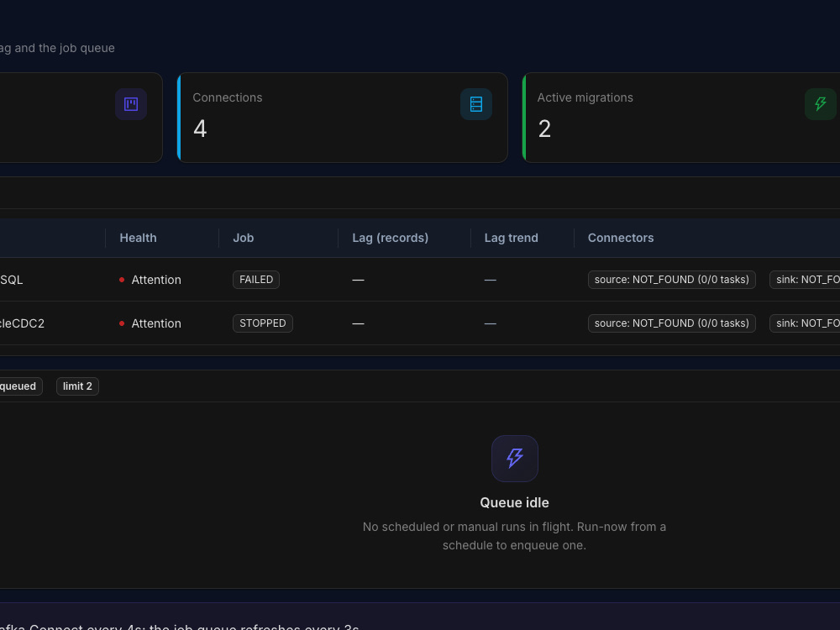
Task: Click the FAILED job badge
Action: 256,280
